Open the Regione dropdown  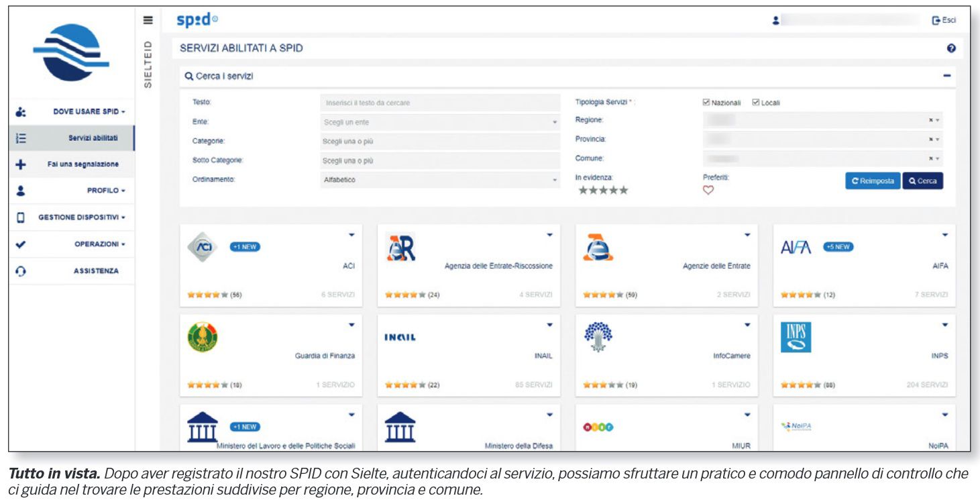pyautogui.click(x=823, y=120)
